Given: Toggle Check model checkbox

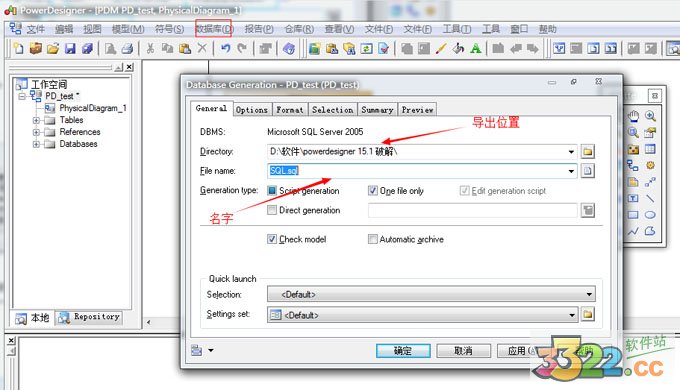Looking at the screenshot, I should [x=272, y=239].
